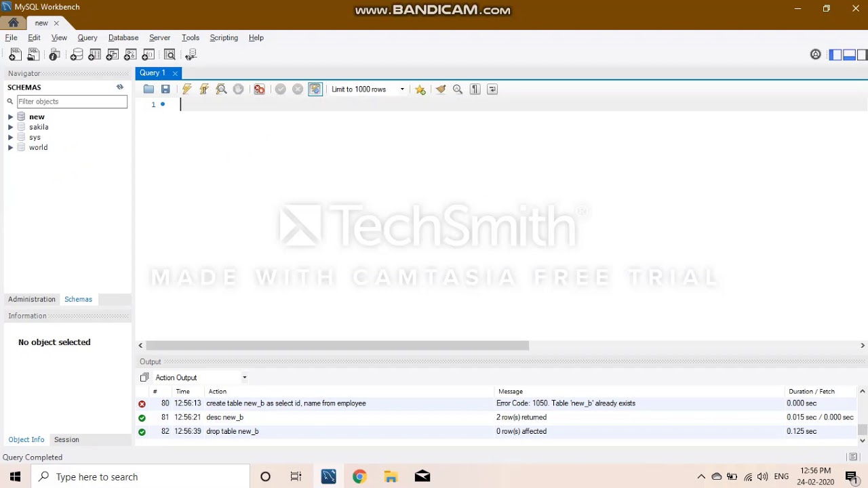Create new view toolbar icon
Viewport: 868px width, 488px height.
tap(113, 55)
